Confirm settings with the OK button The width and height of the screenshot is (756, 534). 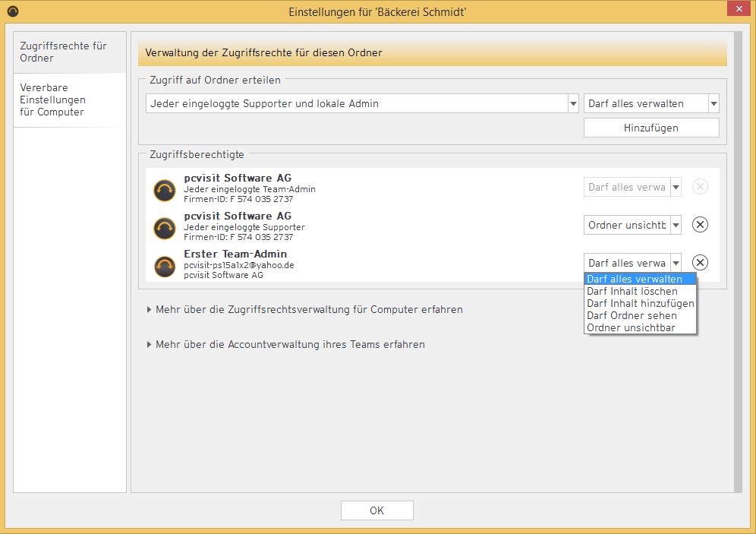[x=376, y=510]
